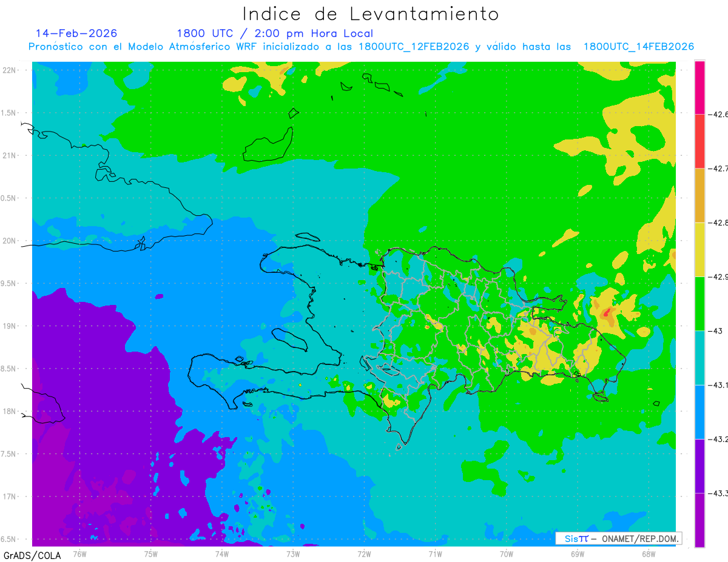Image resolution: width=728 pixels, height=562 pixels.
Task: Click the longitude label '71W'
Action: (x=435, y=554)
